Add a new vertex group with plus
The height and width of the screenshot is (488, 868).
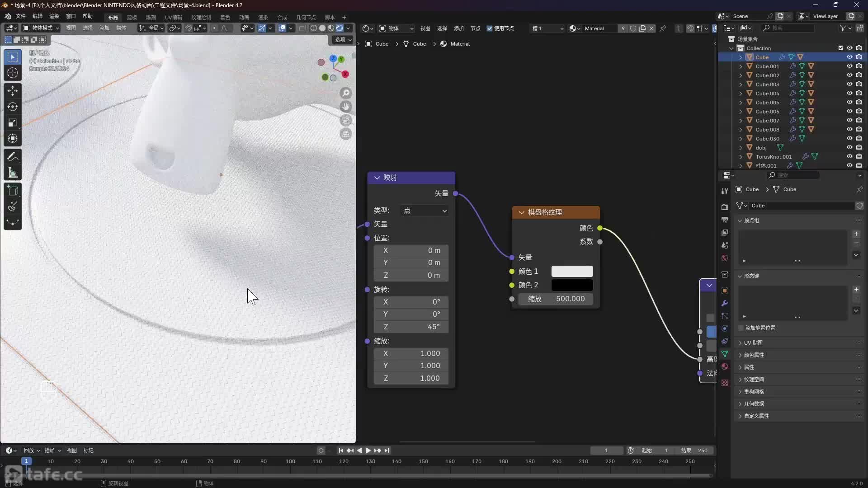click(856, 234)
